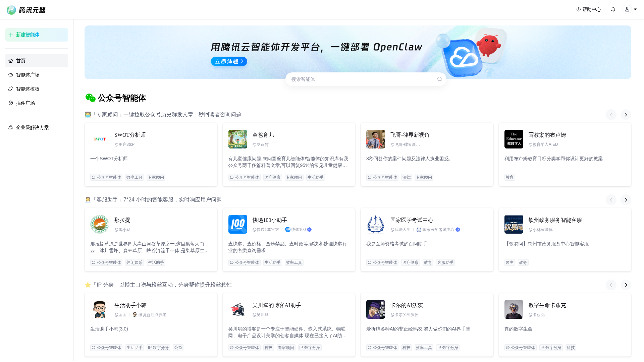The width and height of the screenshot is (644, 362).
Task: Click 潍坊新启点养老 publisher under 生活助手小韩
Action: [x=150, y=315]
